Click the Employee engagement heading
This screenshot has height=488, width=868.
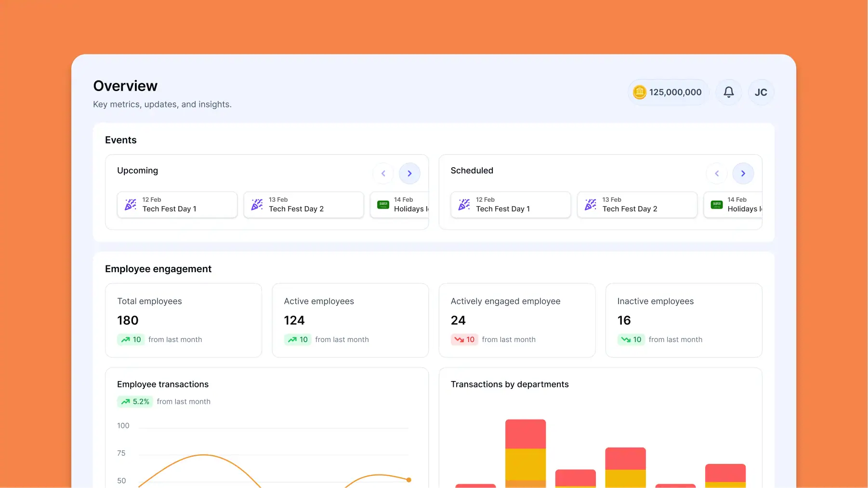[x=158, y=269]
